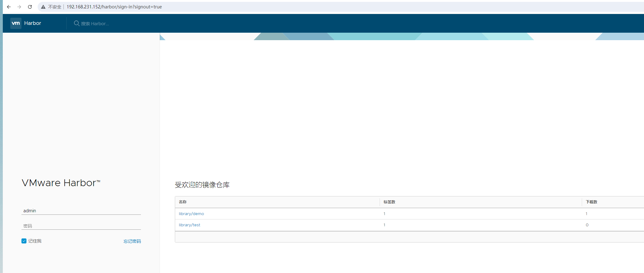
Task: Click the 标签数 column header
Action: click(389, 202)
